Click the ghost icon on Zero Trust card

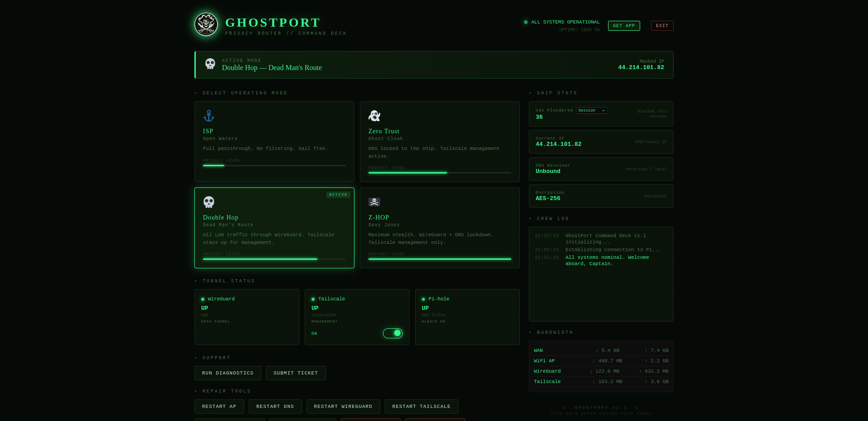(374, 116)
